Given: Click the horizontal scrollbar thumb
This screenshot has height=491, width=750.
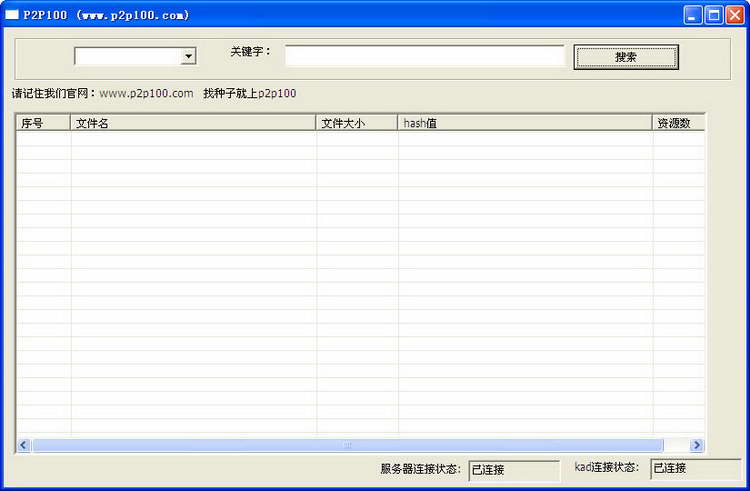Looking at the screenshot, I should pyautogui.click(x=347, y=445).
